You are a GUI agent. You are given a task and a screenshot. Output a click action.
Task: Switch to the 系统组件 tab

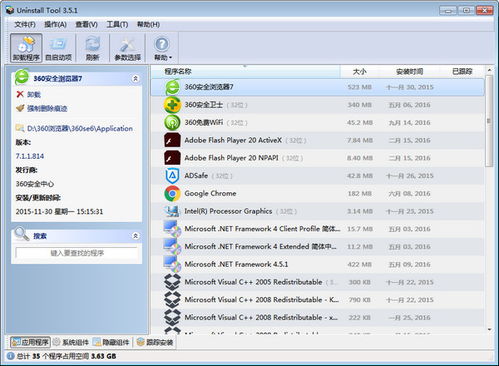click(71, 342)
